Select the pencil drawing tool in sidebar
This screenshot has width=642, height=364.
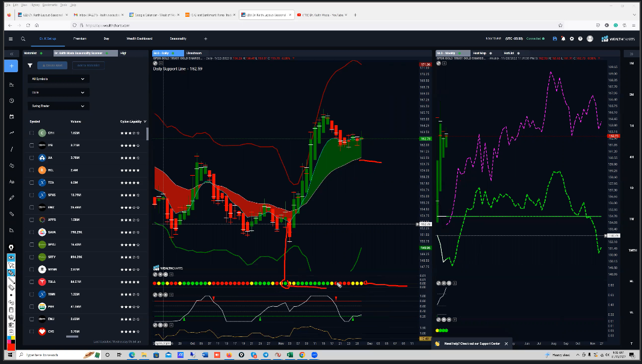click(11, 198)
